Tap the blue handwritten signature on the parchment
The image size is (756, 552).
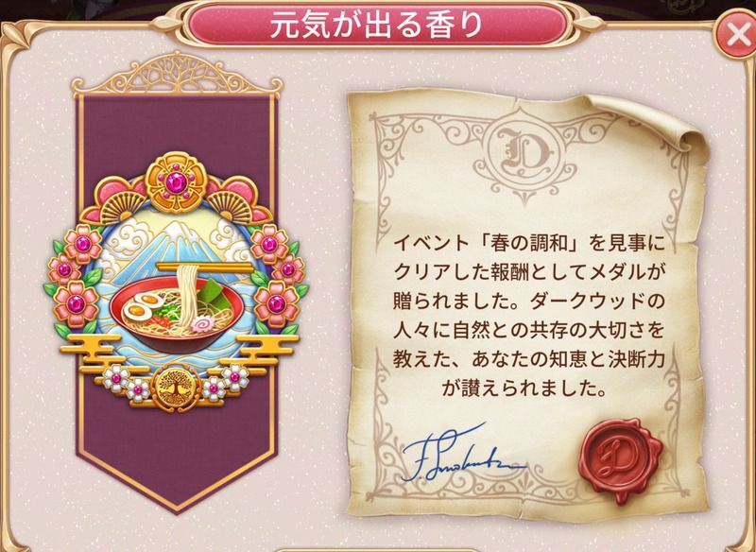458,454
